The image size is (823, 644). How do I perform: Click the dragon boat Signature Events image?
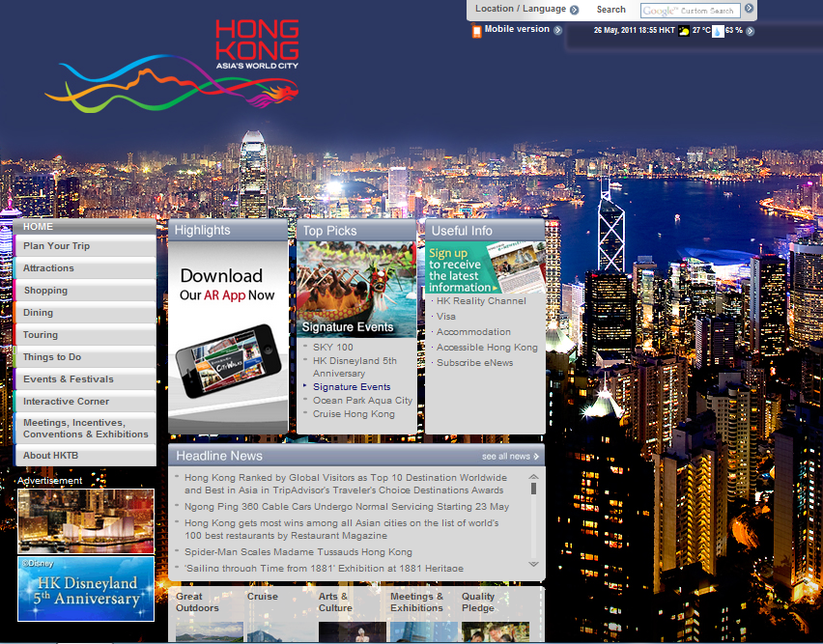click(x=356, y=289)
